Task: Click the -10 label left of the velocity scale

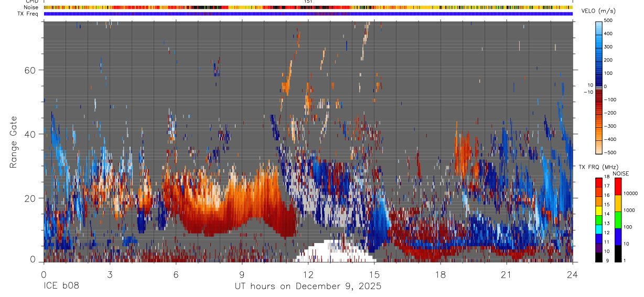Action: [588, 92]
